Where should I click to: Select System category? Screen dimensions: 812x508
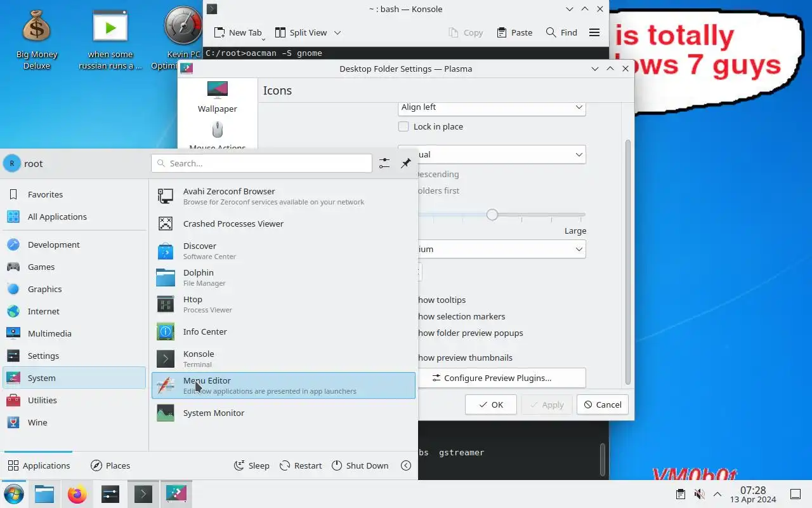(x=74, y=378)
